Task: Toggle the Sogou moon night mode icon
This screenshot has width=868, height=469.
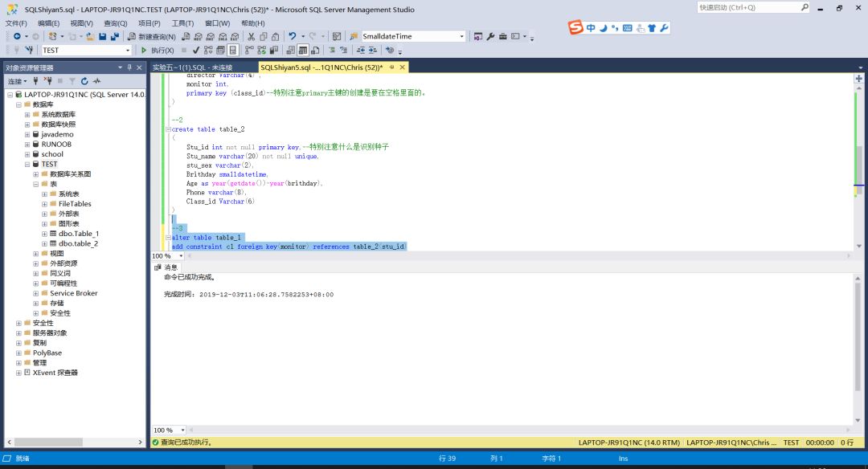Action: click(x=603, y=28)
